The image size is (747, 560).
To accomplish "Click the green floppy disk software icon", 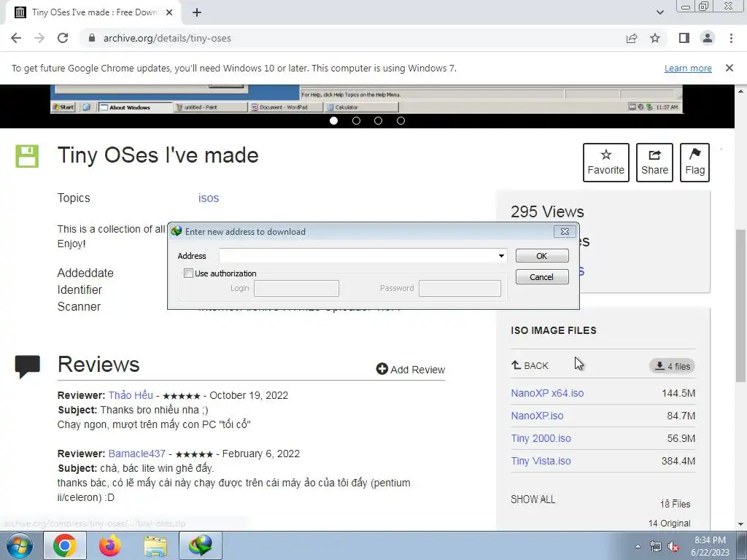I will pos(27,156).
